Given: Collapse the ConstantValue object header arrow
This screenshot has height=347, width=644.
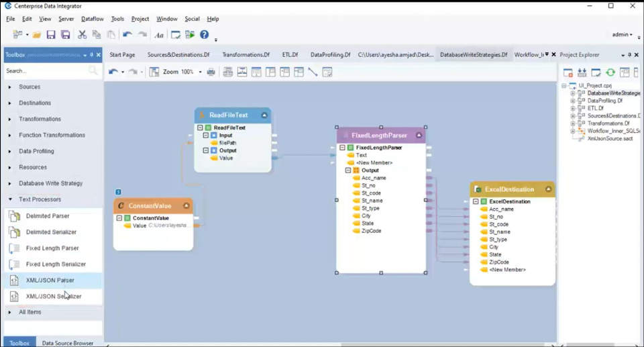Looking at the screenshot, I should (186, 205).
